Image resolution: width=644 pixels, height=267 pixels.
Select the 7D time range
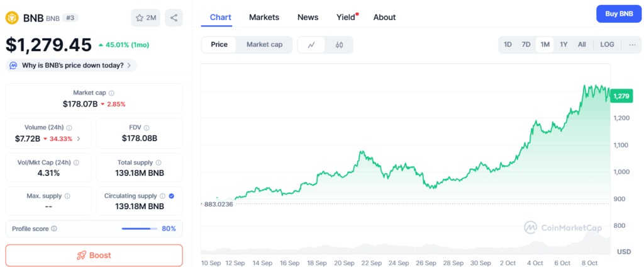coord(526,45)
